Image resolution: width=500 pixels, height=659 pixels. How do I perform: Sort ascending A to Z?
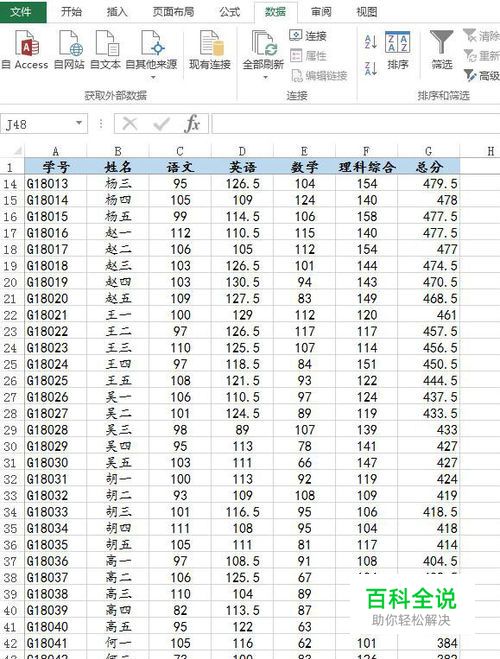(371, 41)
